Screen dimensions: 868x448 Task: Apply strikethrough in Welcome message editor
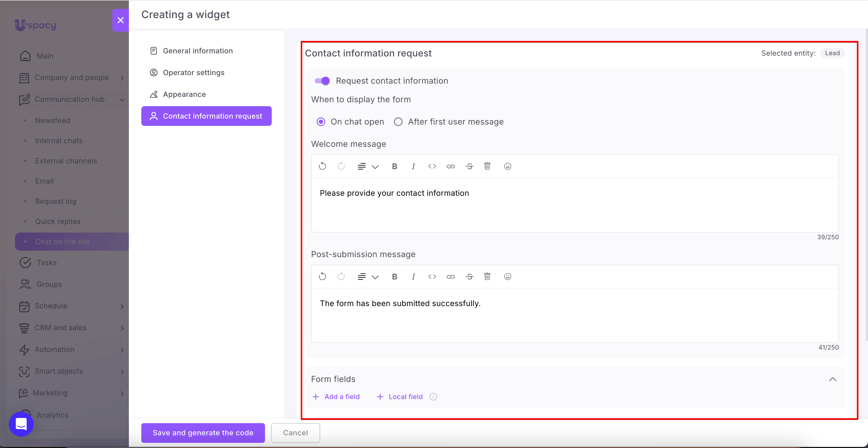click(x=469, y=166)
